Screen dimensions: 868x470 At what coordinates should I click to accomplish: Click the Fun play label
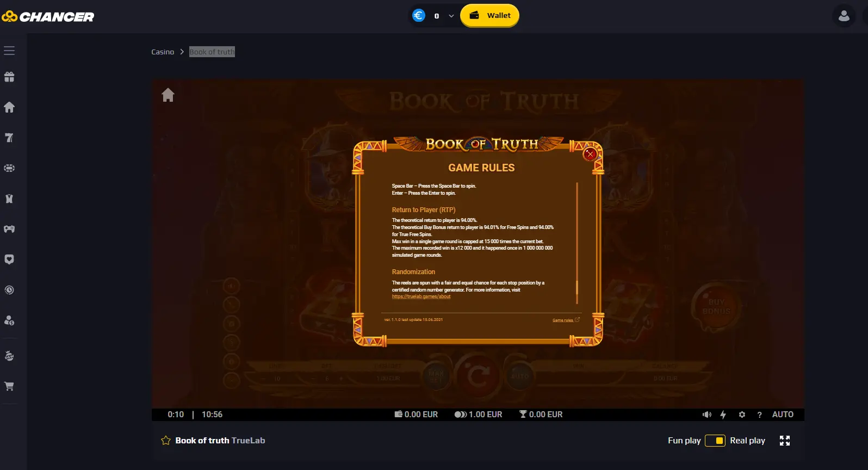tap(684, 441)
